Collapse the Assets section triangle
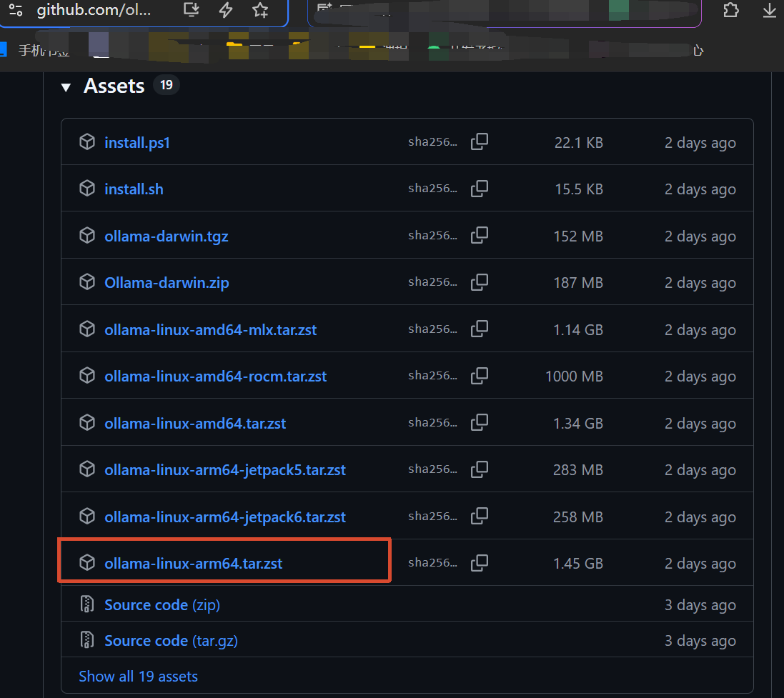This screenshot has height=698, width=784. [x=66, y=87]
